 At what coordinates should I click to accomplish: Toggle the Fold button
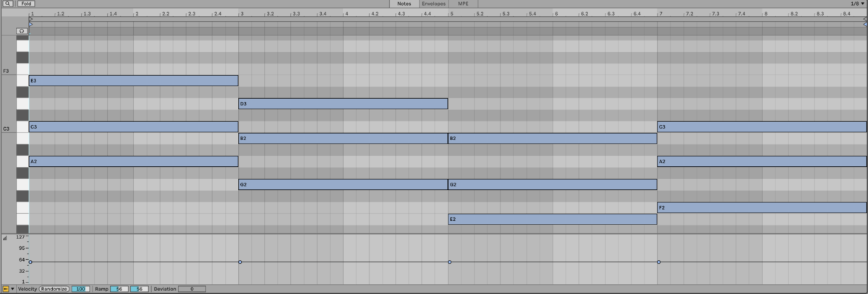click(x=26, y=4)
